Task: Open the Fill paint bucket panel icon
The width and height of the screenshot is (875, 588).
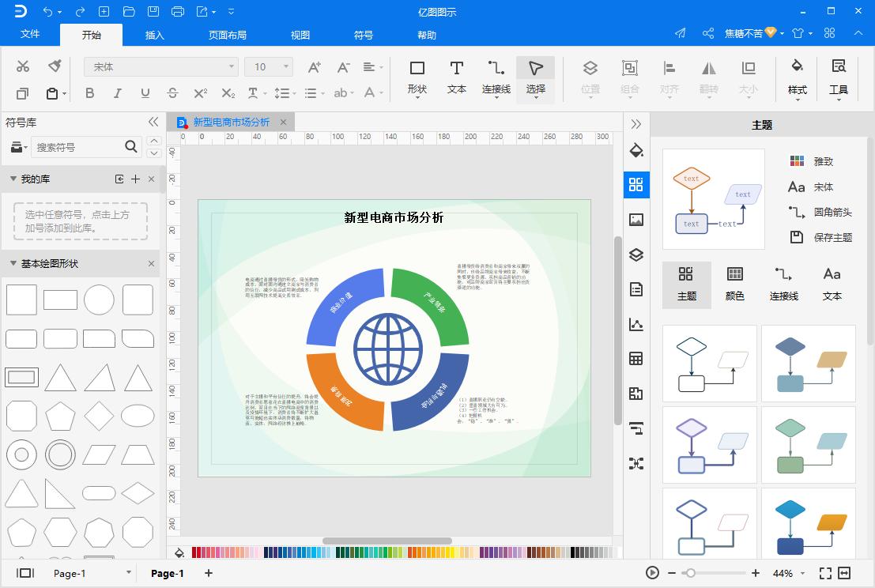Action: click(x=636, y=151)
